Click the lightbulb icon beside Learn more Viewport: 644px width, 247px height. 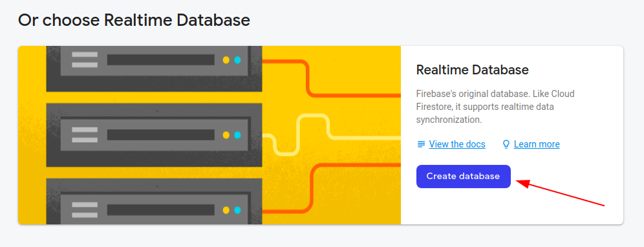coord(506,144)
